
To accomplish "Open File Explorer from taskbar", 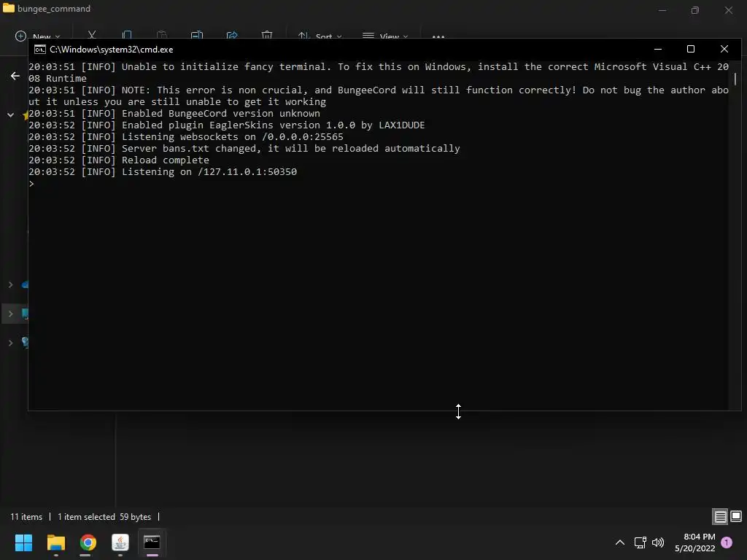I will click(x=55, y=542).
